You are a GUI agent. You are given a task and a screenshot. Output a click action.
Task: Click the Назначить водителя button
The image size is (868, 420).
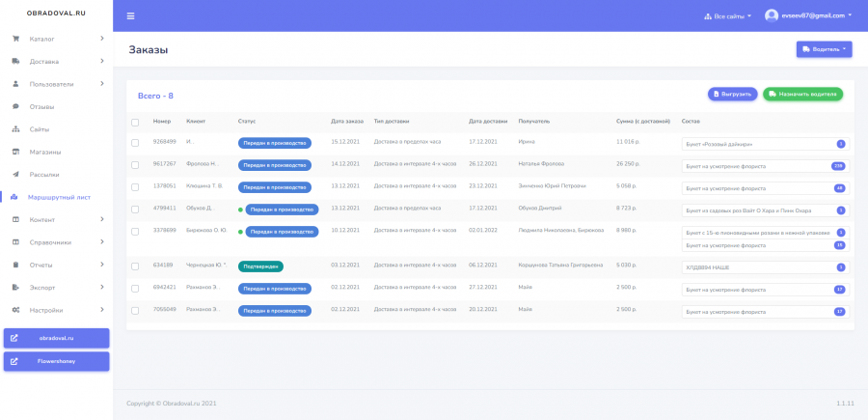coord(802,95)
